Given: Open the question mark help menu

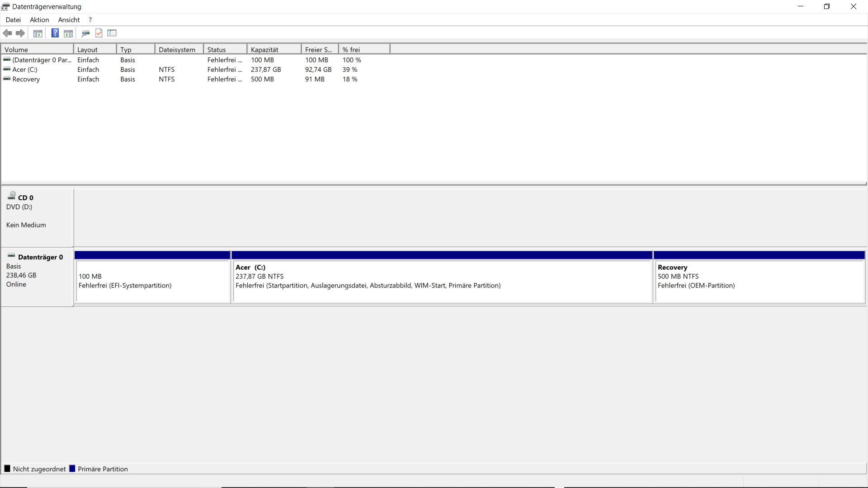Looking at the screenshot, I should [x=90, y=20].
